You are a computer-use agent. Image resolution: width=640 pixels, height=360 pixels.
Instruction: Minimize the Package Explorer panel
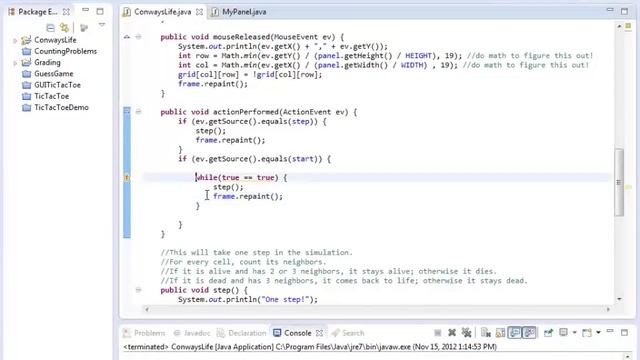pyautogui.click(x=85, y=10)
